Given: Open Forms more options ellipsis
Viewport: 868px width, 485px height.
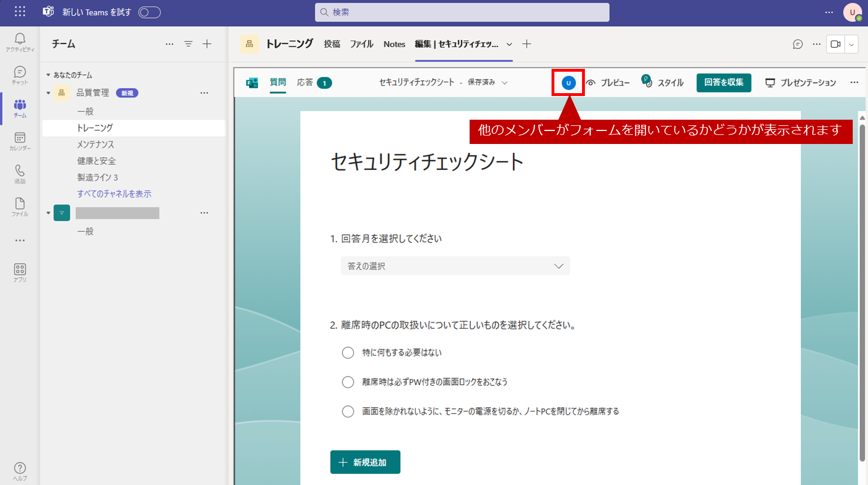Looking at the screenshot, I should tap(854, 82).
